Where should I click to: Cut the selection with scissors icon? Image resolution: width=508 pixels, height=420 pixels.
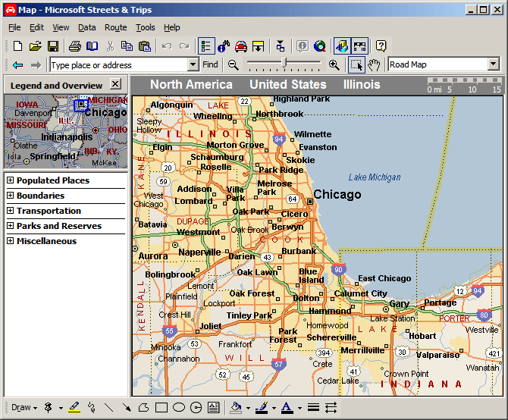click(111, 46)
